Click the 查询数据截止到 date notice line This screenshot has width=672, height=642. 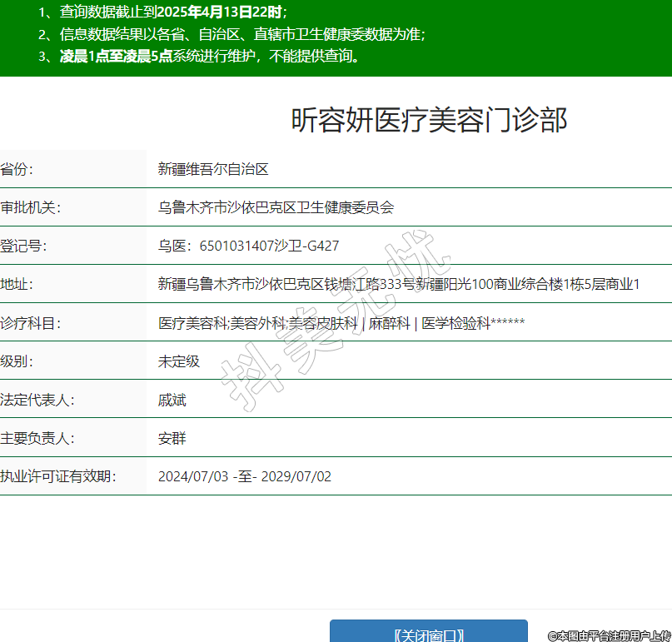163,12
